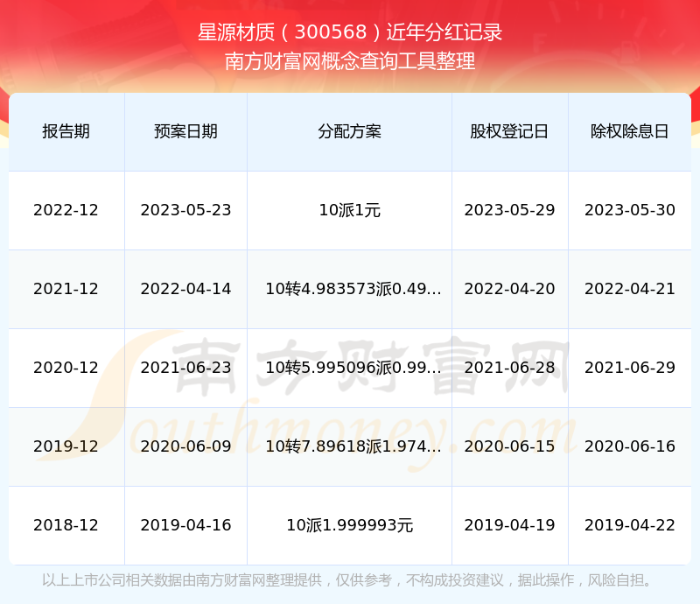Screen dimensions: 700x604
Task: Click the 预案日期 column header
Action: pyautogui.click(x=185, y=132)
